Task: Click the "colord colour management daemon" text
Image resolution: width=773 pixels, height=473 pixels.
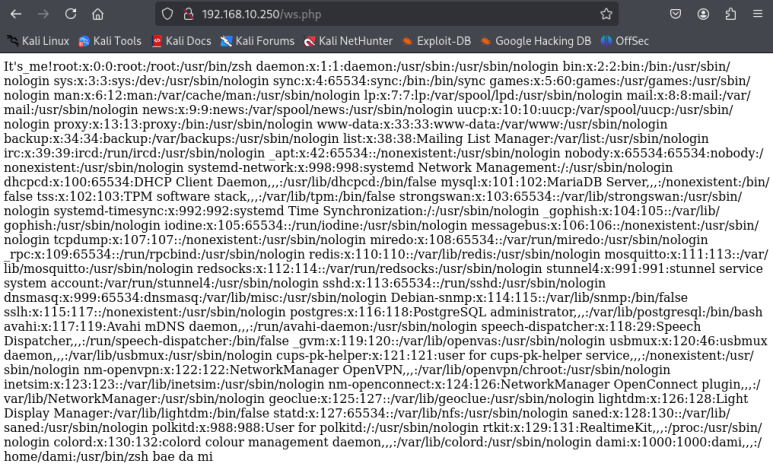Action: click(270, 442)
